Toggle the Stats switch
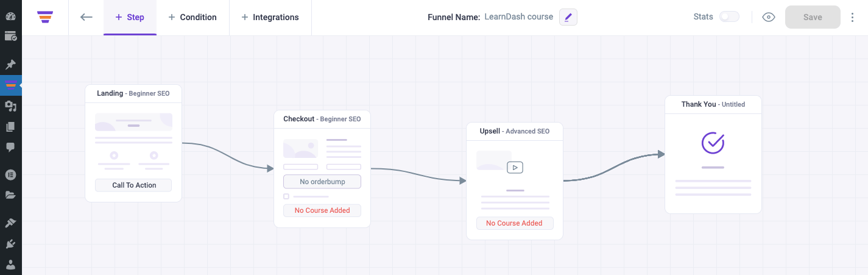This screenshot has width=868, height=275. coord(729,17)
